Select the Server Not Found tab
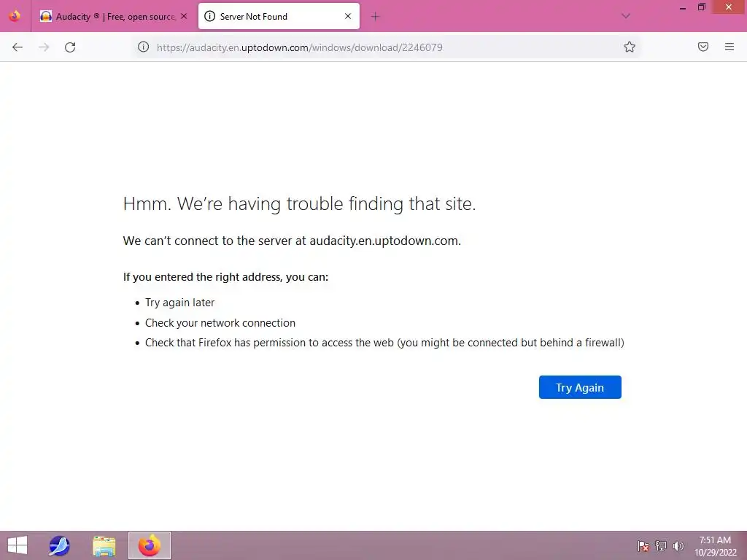This screenshot has width=747, height=560. pos(279,17)
